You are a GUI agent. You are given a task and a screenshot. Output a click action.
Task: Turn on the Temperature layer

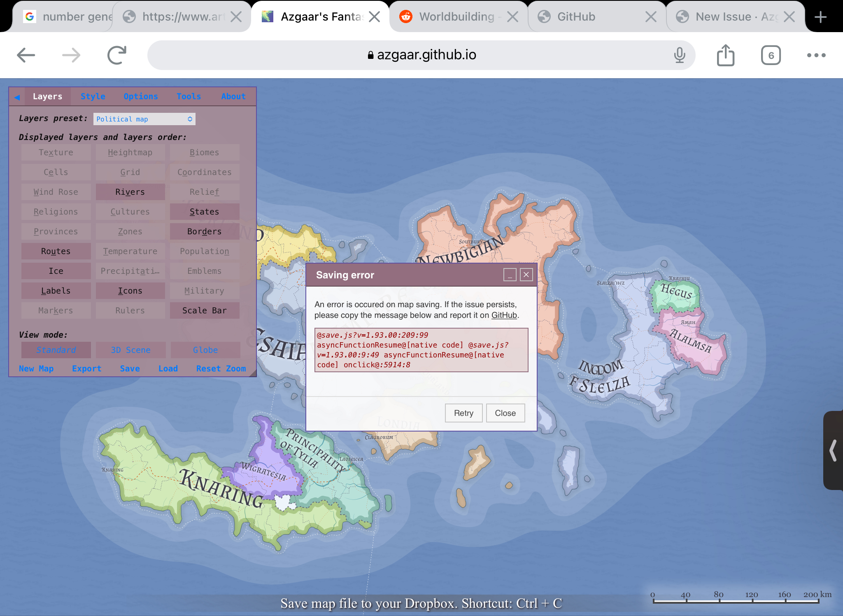[130, 251]
